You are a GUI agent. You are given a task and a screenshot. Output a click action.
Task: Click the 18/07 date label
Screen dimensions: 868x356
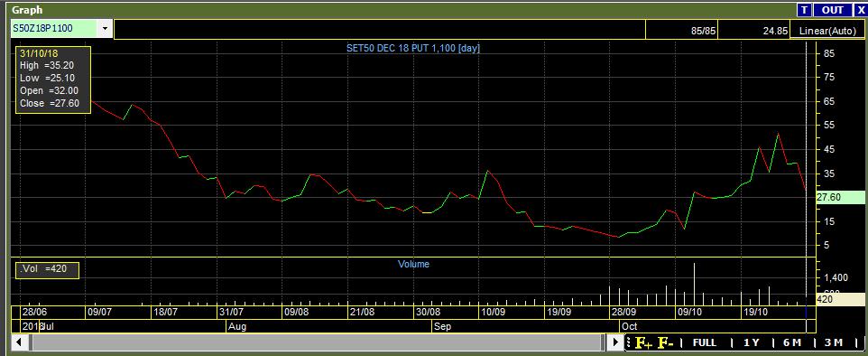(165, 313)
